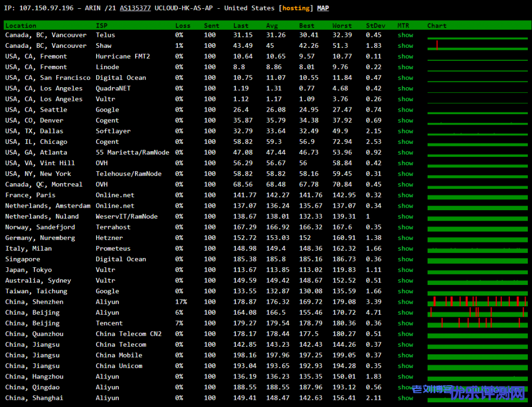Open the AS135377 link in header

[135, 8]
